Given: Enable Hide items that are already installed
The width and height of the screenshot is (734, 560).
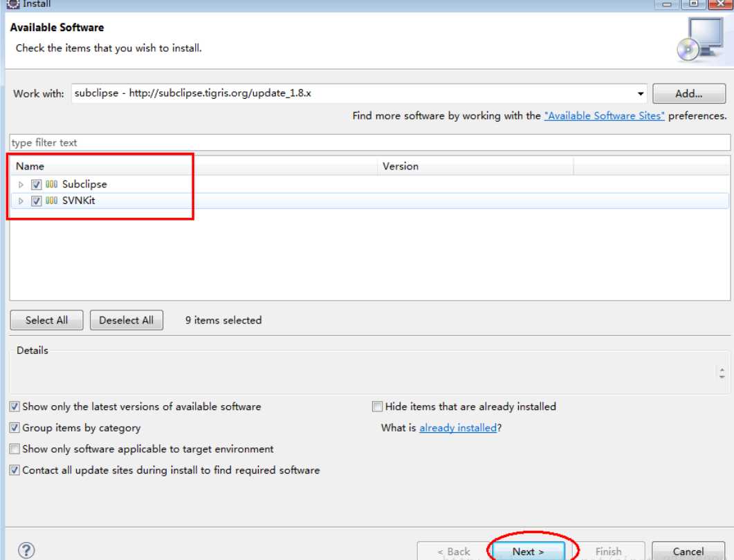Looking at the screenshot, I should tap(377, 406).
